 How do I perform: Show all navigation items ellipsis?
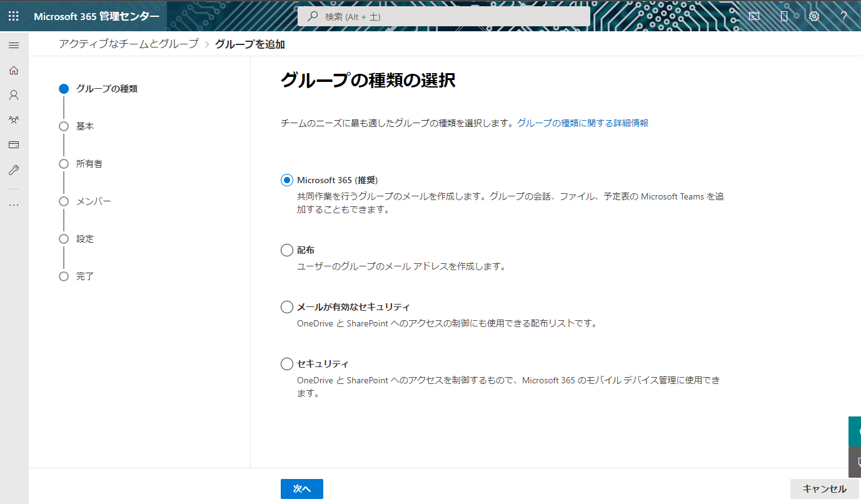[x=14, y=204]
